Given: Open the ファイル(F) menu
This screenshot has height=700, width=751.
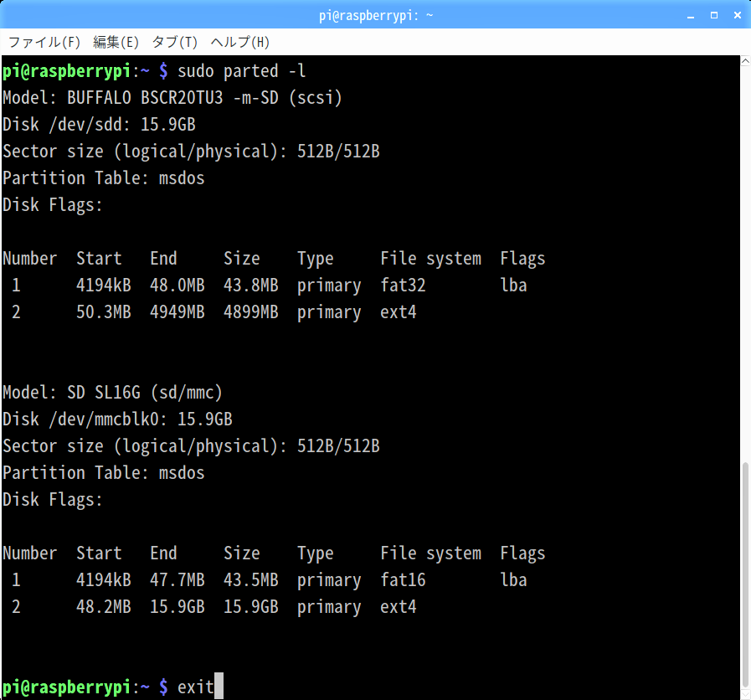Looking at the screenshot, I should [44, 42].
